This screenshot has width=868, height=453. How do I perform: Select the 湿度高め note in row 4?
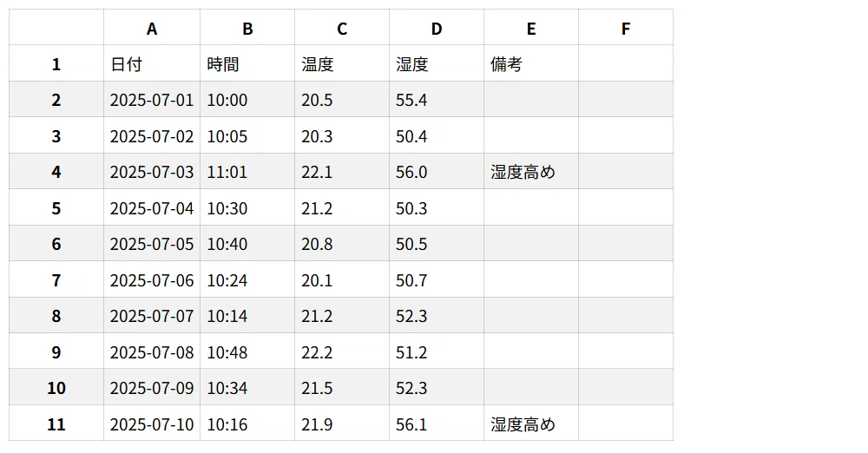coord(531,171)
